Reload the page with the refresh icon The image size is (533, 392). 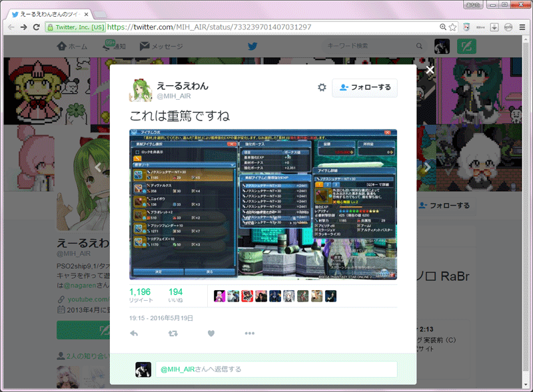pos(37,27)
